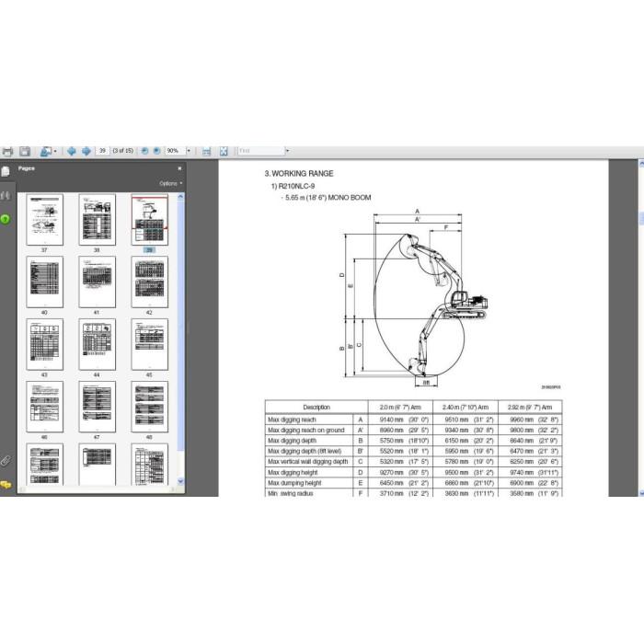Image resolution: width=644 pixels, height=644 pixels.
Task: Go to the previous page with the left blue arrow
Action: tap(72, 151)
